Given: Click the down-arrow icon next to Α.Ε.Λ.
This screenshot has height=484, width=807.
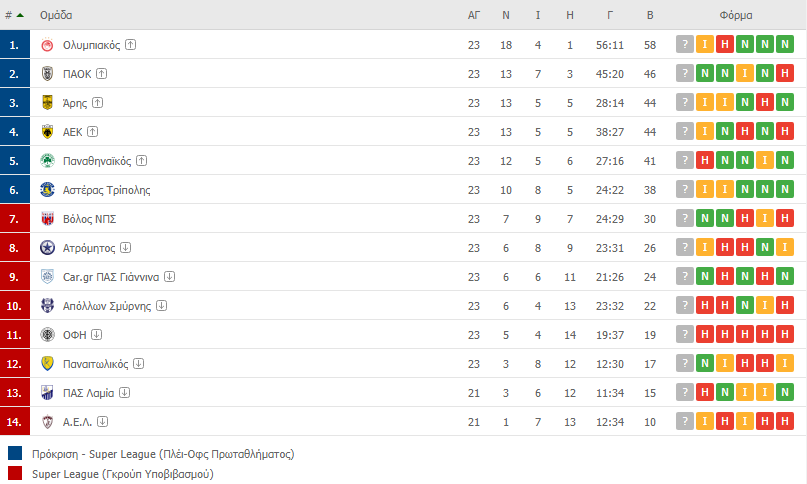Looking at the screenshot, I should coord(102,422).
